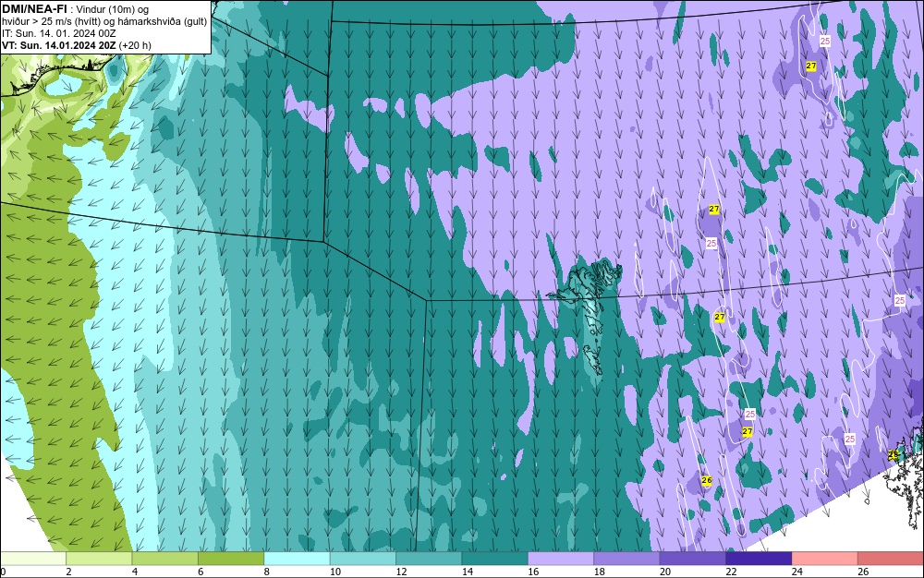Click legend scale label "24"
The width and height of the screenshot is (924, 578).
click(x=797, y=572)
